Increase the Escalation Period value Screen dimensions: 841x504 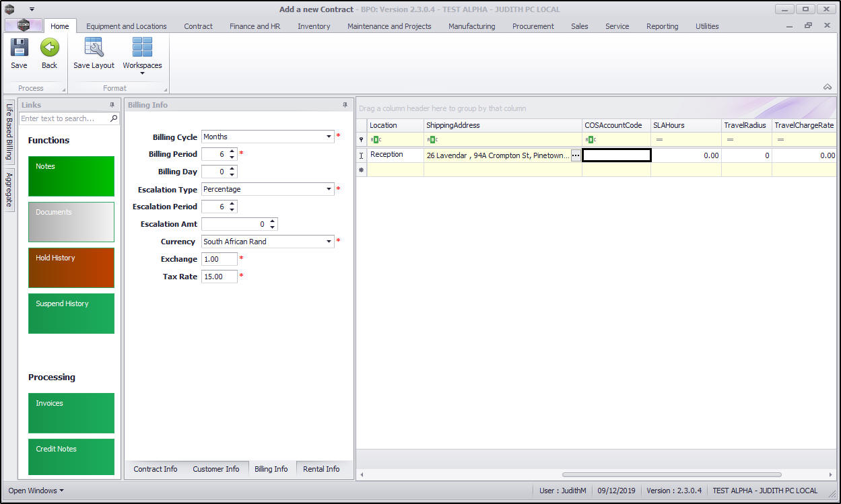(x=232, y=204)
